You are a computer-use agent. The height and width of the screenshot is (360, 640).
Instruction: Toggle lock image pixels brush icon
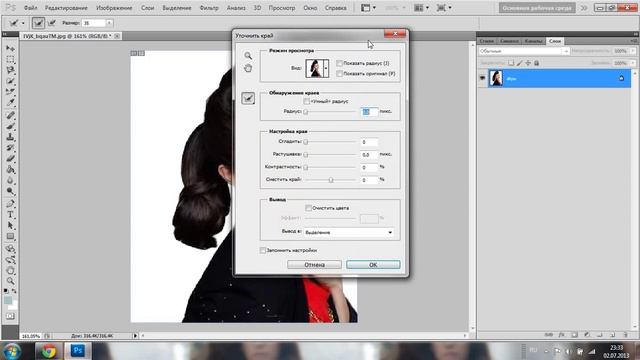(520, 63)
